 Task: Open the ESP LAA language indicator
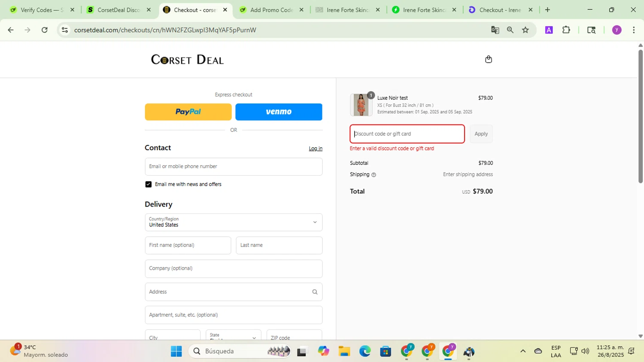[556, 351]
